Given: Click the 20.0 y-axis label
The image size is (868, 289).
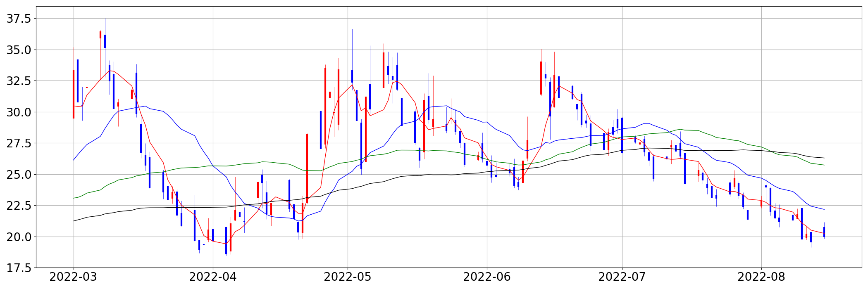Looking at the screenshot, I should (x=18, y=237).
